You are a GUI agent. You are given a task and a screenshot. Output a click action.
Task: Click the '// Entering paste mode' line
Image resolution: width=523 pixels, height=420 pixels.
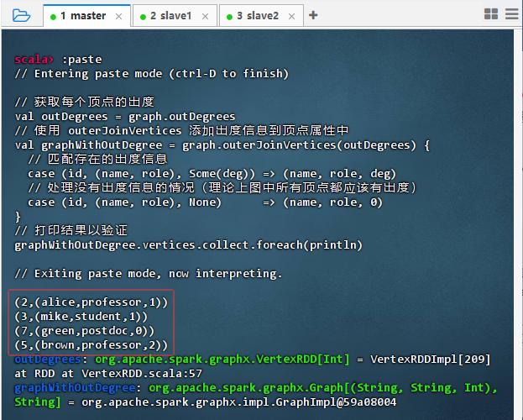[151, 74]
